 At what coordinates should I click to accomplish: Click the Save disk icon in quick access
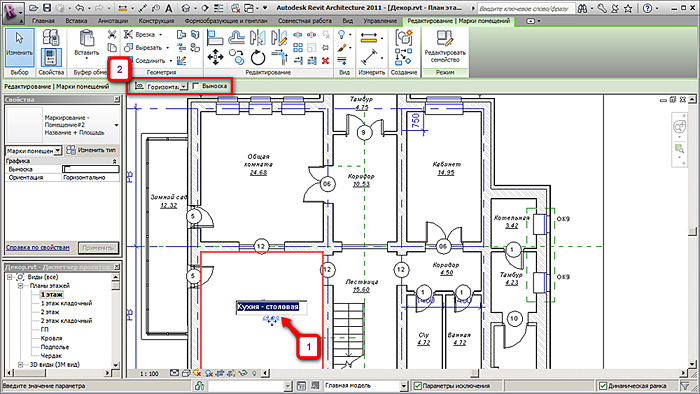tap(47, 8)
